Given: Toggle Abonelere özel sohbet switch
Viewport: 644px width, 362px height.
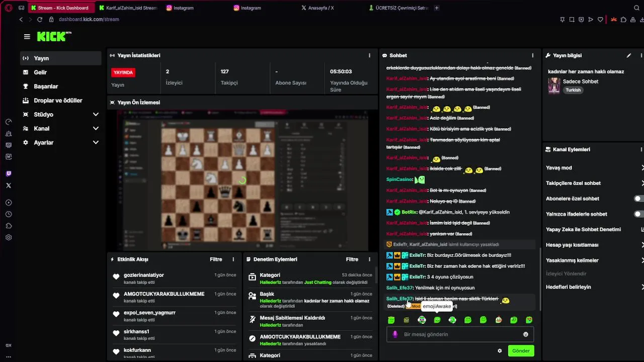Looking at the screenshot, I should tap(639, 199).
